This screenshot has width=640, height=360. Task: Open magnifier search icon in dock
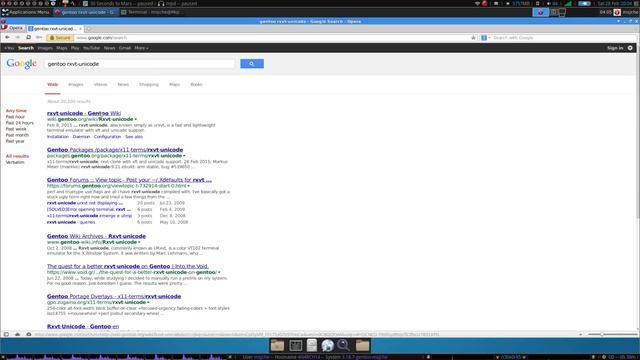(x=344, y=345)
